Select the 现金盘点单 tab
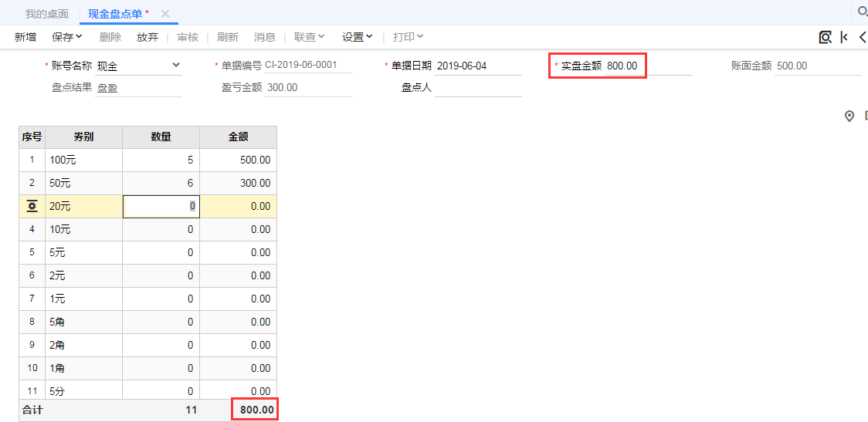Image resolution: width=868 pixels, height=422 pixels. pos(114,14)
